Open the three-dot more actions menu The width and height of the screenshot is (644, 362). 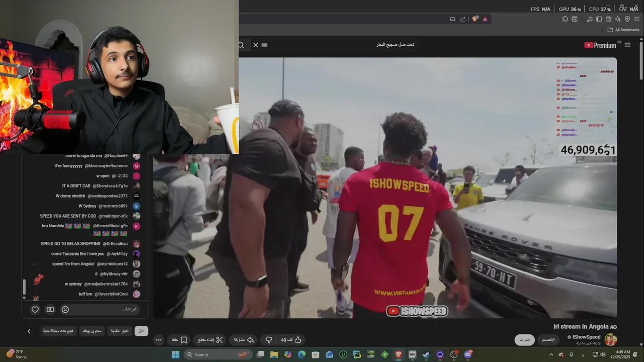click(158, 340)
